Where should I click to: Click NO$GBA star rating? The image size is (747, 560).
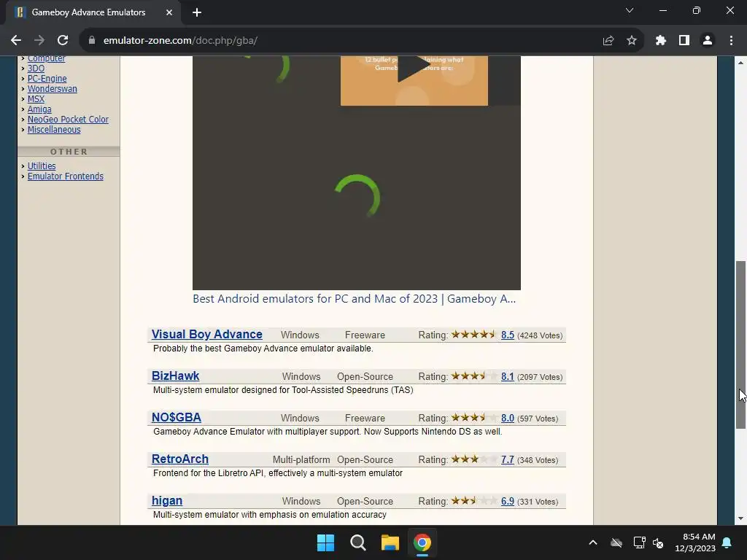(x=474, y=418)
